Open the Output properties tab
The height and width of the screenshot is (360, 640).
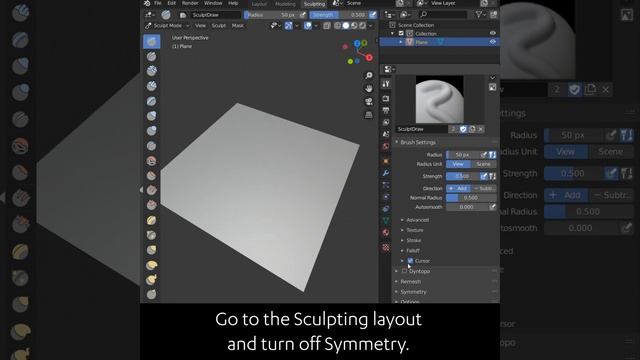click(x=386, y=110)
